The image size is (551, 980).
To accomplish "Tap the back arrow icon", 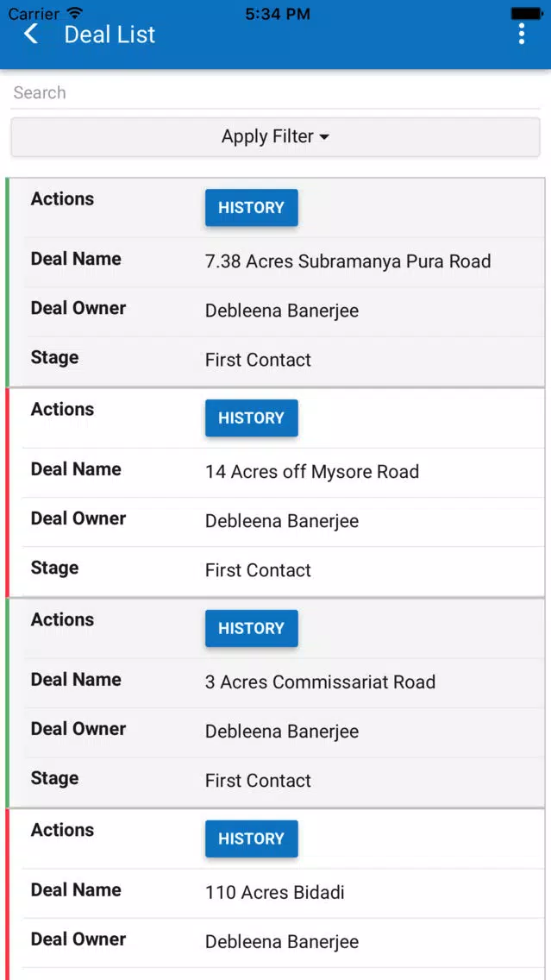I will (x=31, y=34).
